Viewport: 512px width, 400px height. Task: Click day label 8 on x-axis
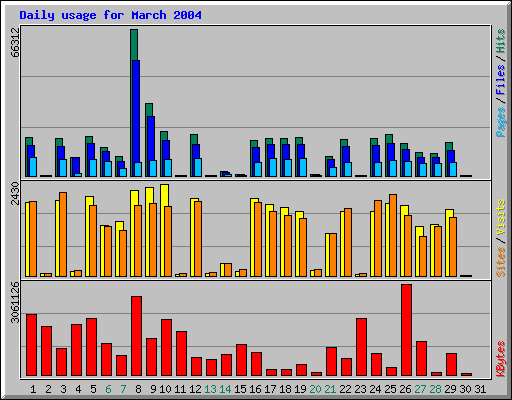pos(138,389)
